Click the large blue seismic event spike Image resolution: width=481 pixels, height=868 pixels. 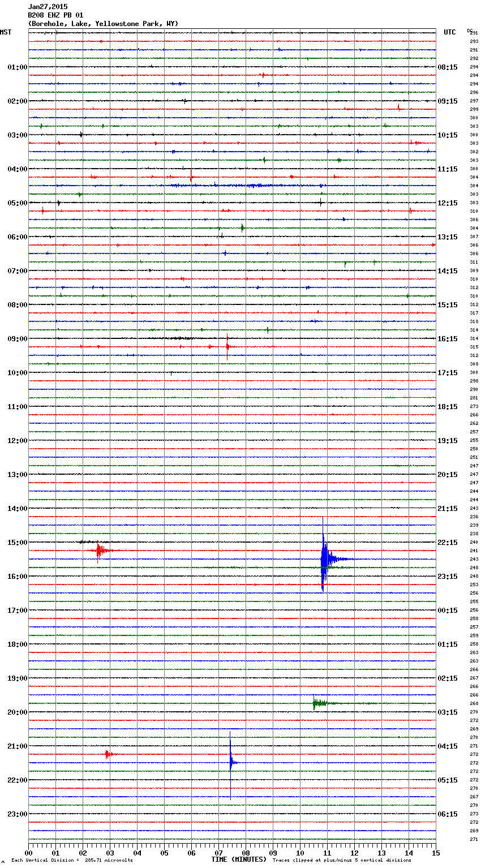coord(323,559)
